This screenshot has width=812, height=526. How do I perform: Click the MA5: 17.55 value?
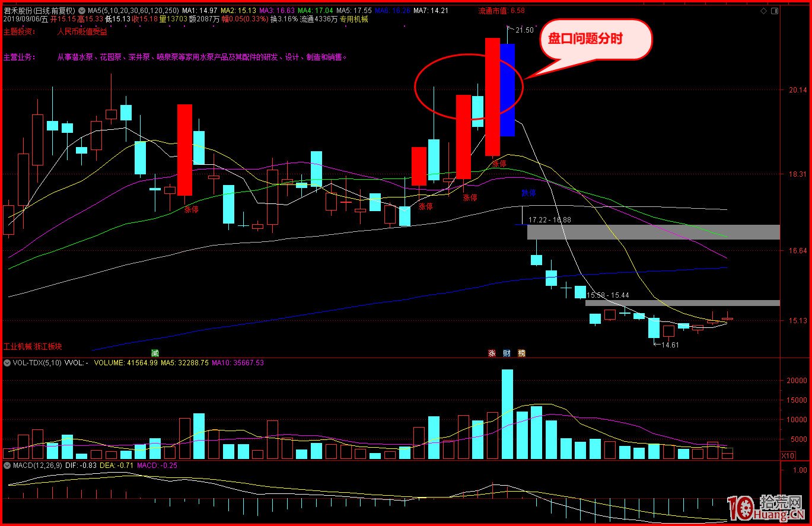(354, 11)
